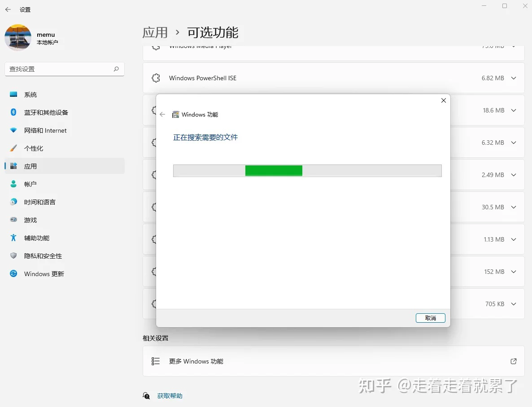Viewport: 532px width, 407px height.
Task: Click the back arrow in Windows 功能 dialog
Action: pyautogui.click(x=162, y=114)
